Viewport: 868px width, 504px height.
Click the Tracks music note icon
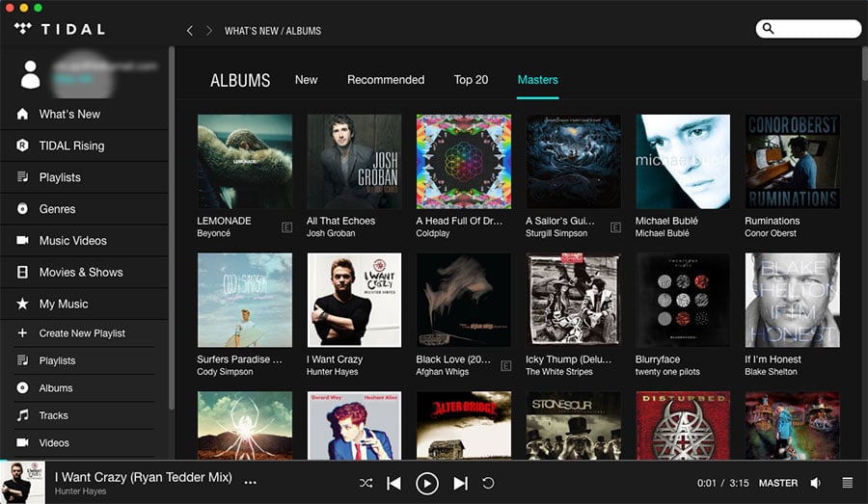(22, 415)
